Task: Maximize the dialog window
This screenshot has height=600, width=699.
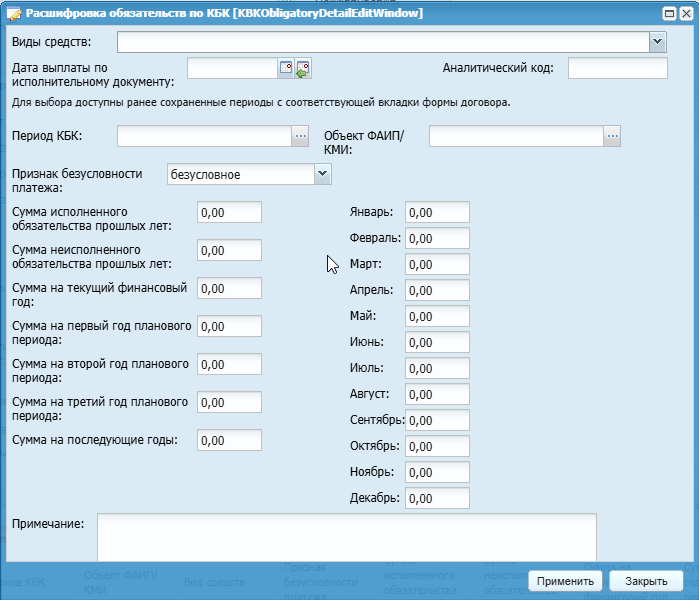Action: tap(667, 13)
